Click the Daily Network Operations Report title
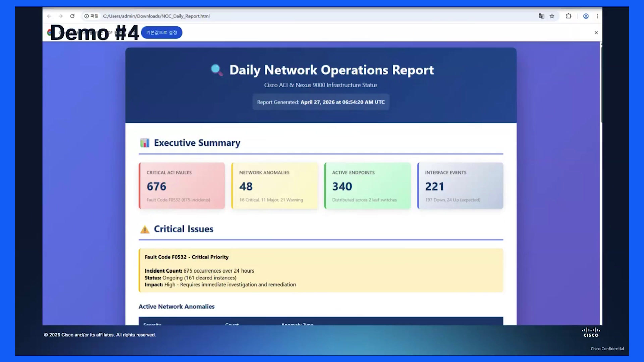644x362 pixels. pos(332,70)
